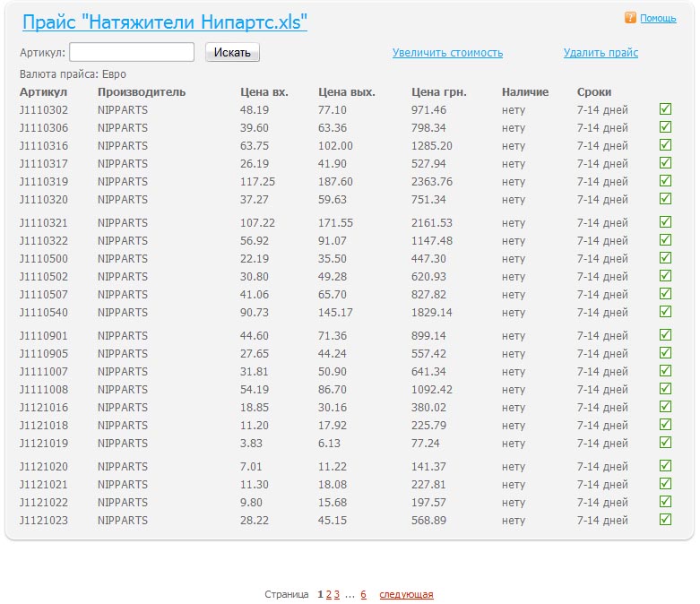Toggle checkbox for article J1110302

point(665,109)
